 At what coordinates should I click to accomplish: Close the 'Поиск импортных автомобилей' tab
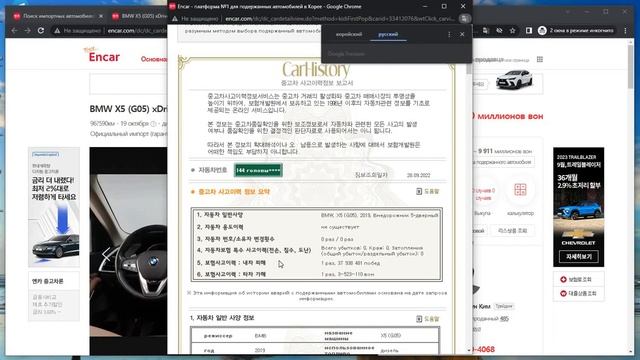pos(101,16)
